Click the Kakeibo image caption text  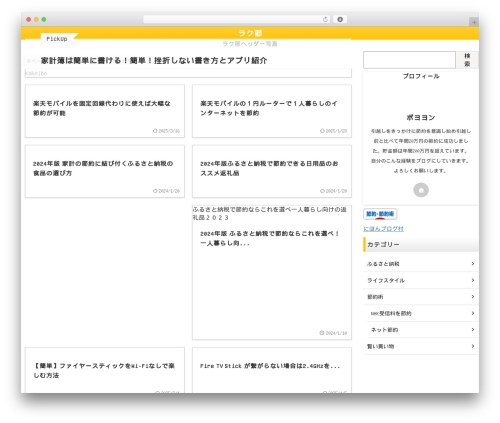pos(36,73)
